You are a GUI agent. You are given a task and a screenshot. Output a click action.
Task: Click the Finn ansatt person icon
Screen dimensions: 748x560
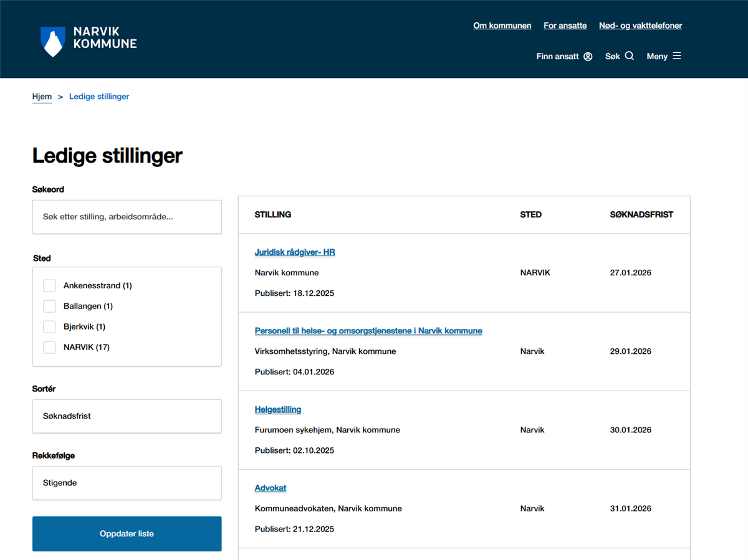coord(588,56)
